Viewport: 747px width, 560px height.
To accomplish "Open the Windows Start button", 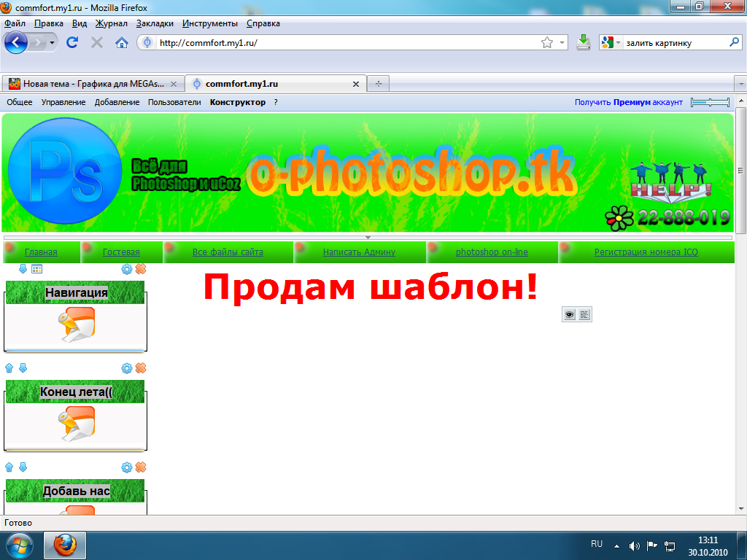I will tap(18, 545).
